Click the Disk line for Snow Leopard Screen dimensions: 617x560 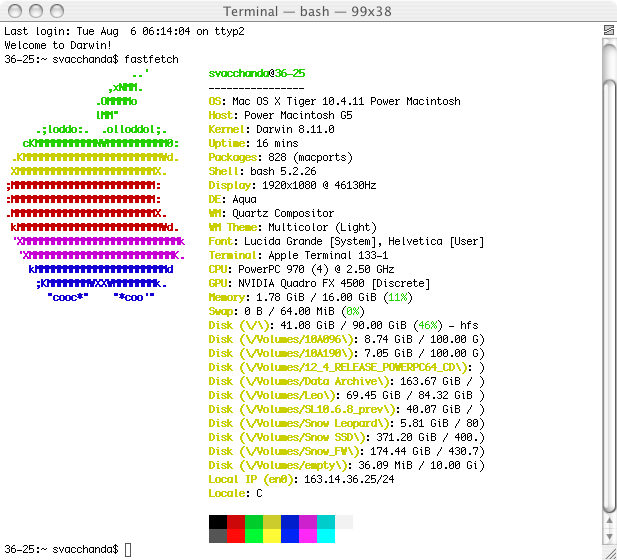347,423
